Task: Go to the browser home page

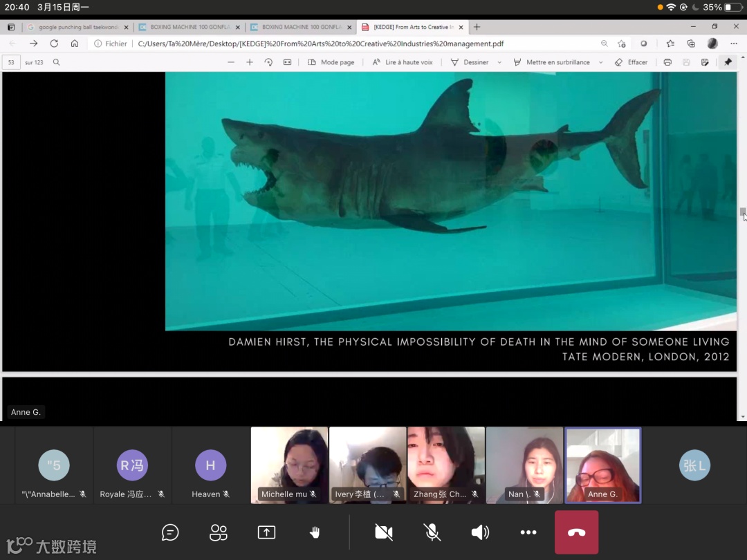Action: pos(75,44)
